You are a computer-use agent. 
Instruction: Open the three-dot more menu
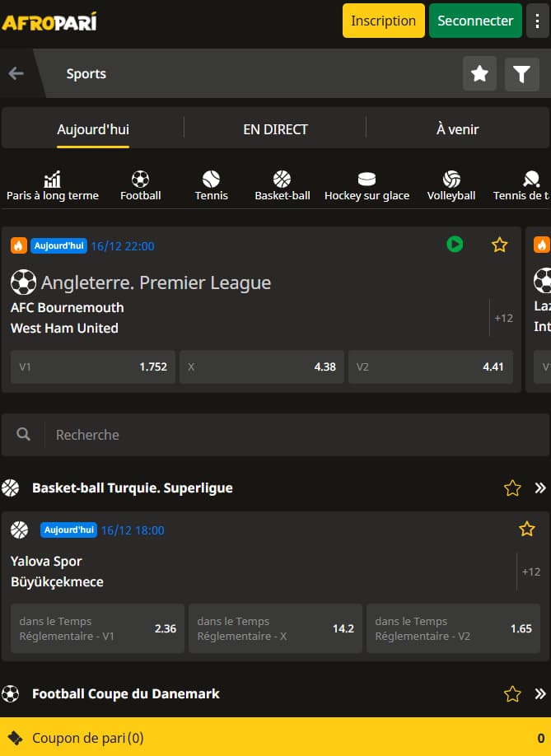[538, 21]
